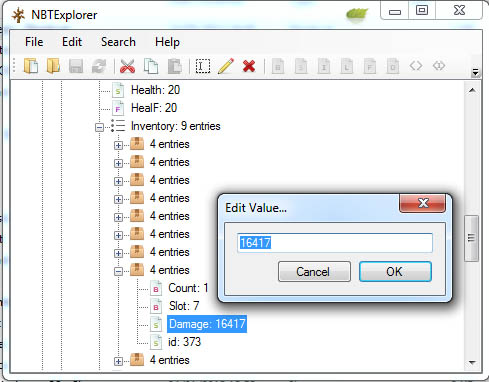The image size is (489, 382).
Task: Maximize the NBTExplorer window
Action: coord(422,11)
